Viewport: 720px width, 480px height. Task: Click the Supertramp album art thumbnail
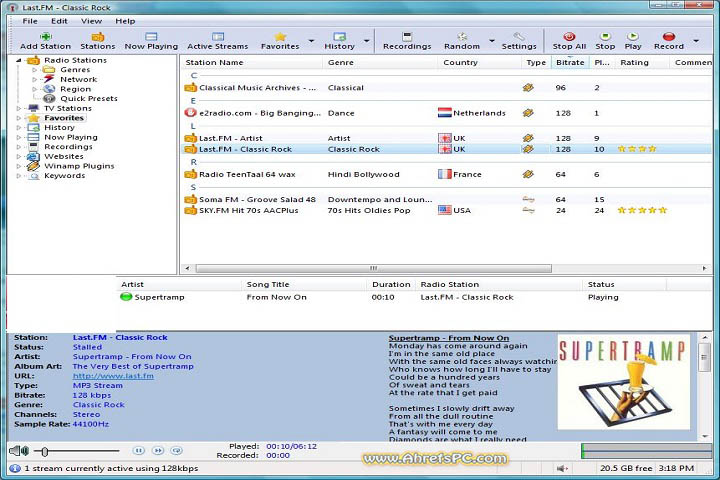[624, 382]
